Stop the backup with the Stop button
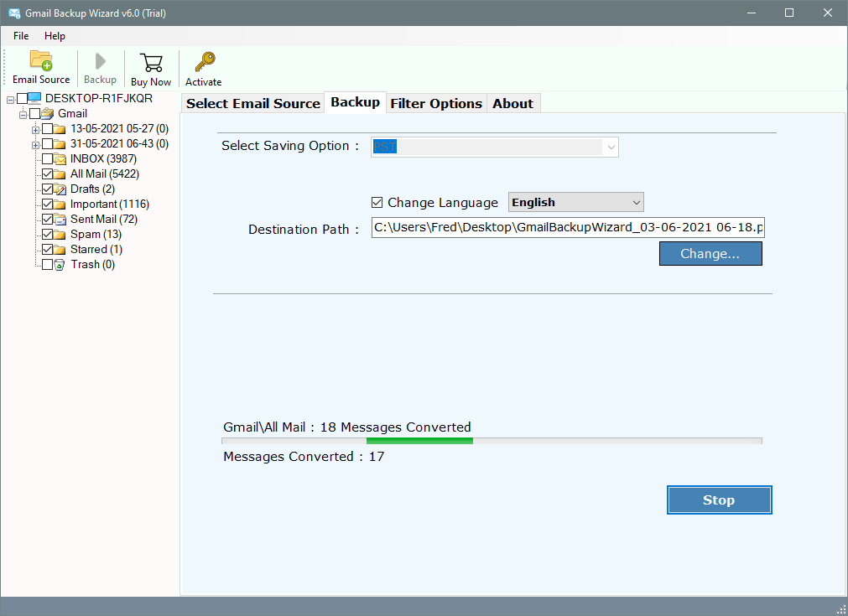 (720, 500)
